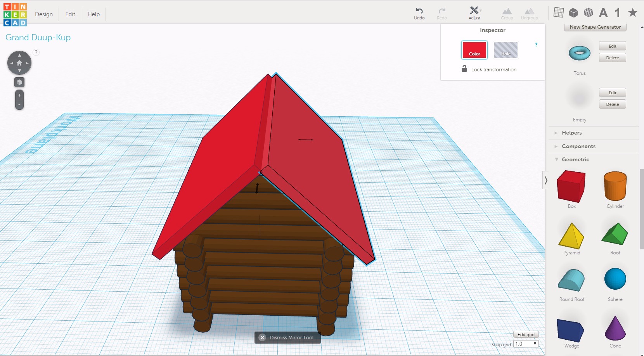
Task: Select the blue Sphere shape
Action: coord(615,279)
